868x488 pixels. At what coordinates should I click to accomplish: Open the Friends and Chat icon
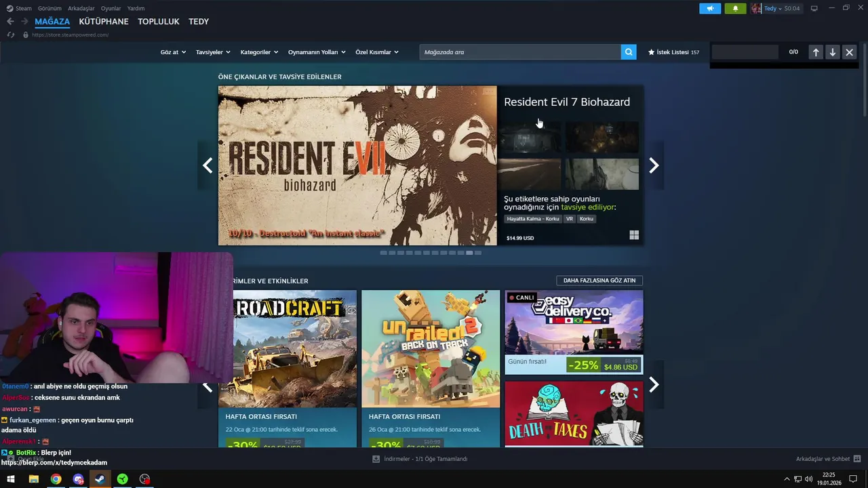(857, 459)
